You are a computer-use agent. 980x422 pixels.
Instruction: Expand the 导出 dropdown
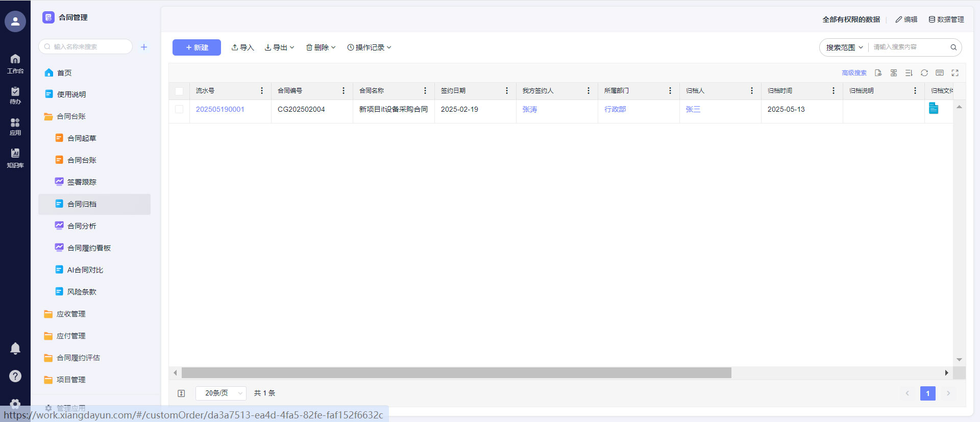(279, 47)
